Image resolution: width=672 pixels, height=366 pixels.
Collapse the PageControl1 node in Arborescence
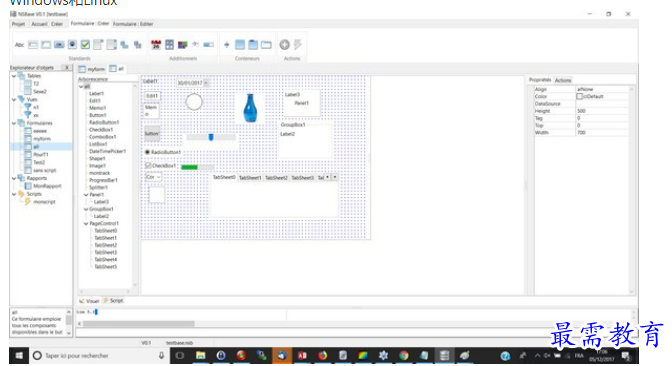click(x=86, y=224)
